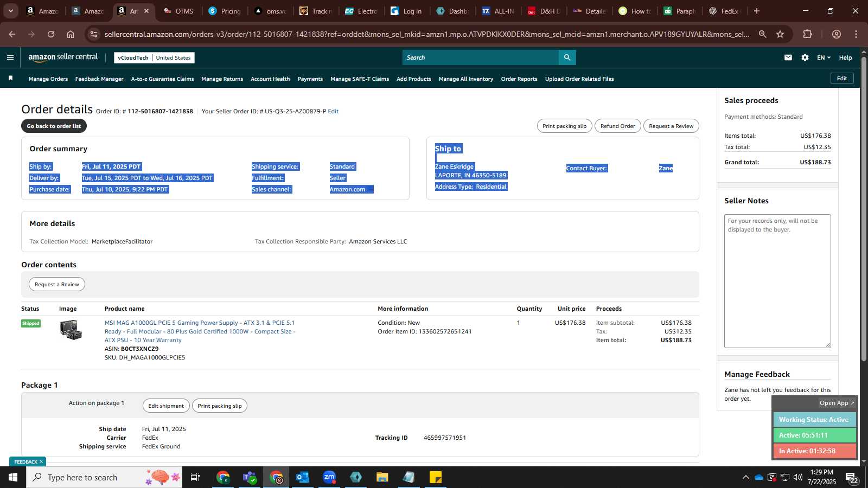Switch to the ALL-IN tab

tap(499, 11)
